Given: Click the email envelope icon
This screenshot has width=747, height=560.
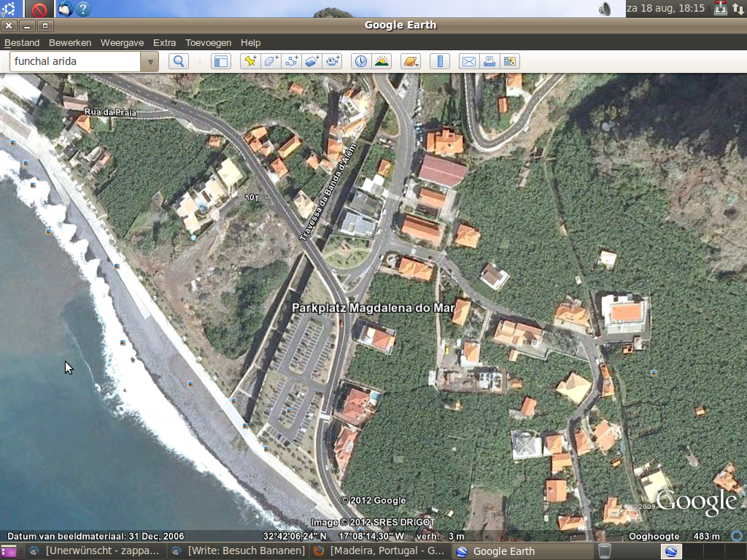Looking at the screenshot, I should pyautogui.click(x=468, y=61).
